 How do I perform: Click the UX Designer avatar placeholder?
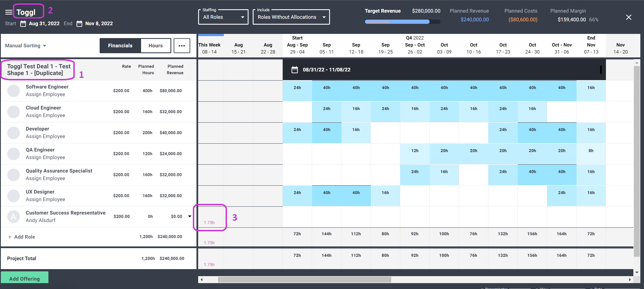13,196
